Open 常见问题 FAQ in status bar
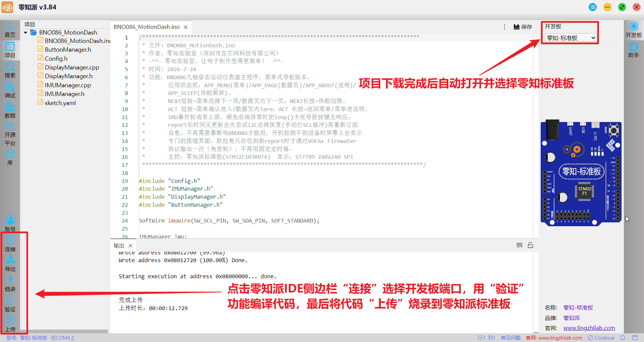 coord(511,338)
